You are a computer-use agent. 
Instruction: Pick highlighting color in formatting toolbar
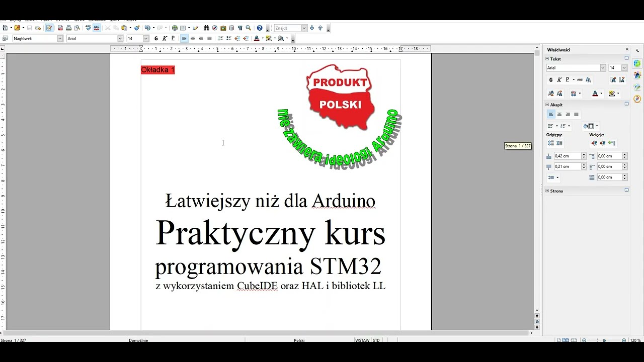point(269,38)
